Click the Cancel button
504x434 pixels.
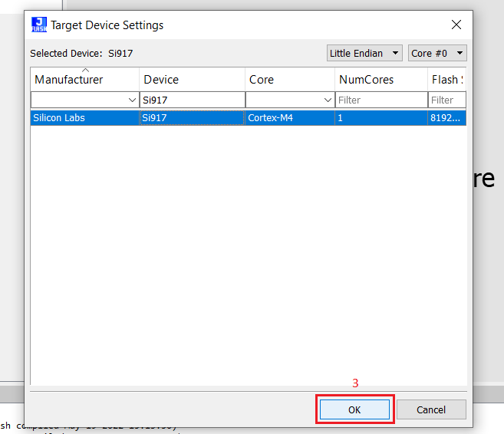coord(431,409)
